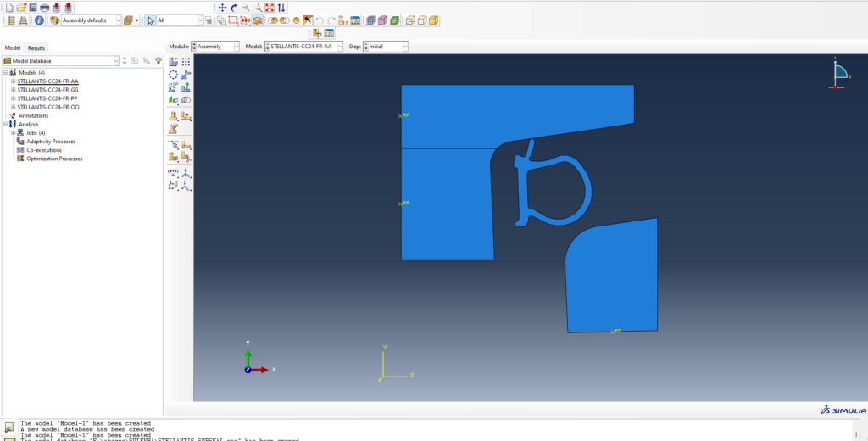Click the Undo arrow in toolbar
868x441 pixels.
(320, 20)
